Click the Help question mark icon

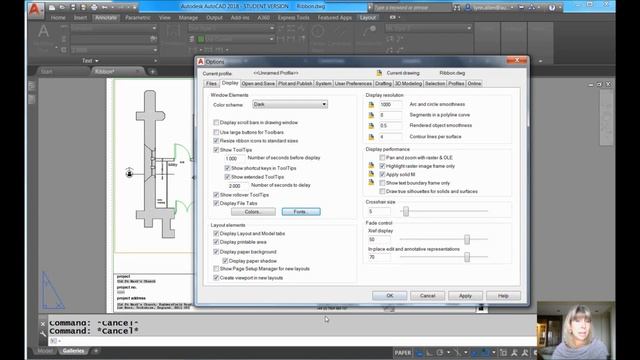pyautogui.click(x=552, y=7)
